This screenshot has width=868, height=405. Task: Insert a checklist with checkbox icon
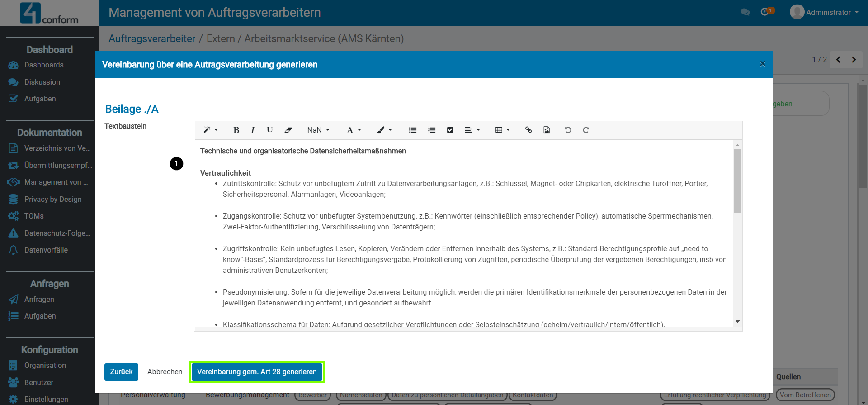(450, 130)
